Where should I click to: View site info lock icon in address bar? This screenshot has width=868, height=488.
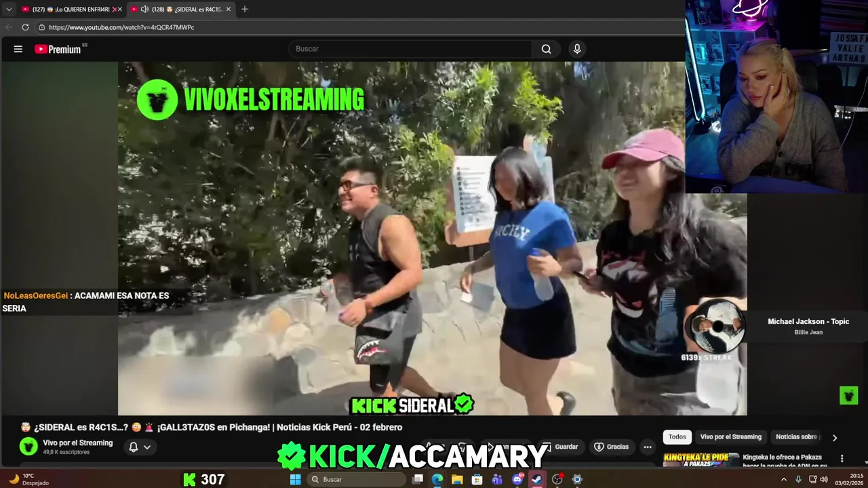click(x=41, y=27)
